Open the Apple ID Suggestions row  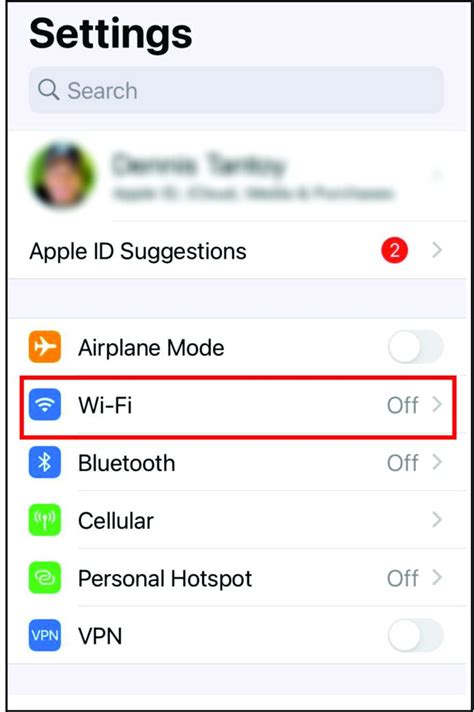tap(237, 251)
